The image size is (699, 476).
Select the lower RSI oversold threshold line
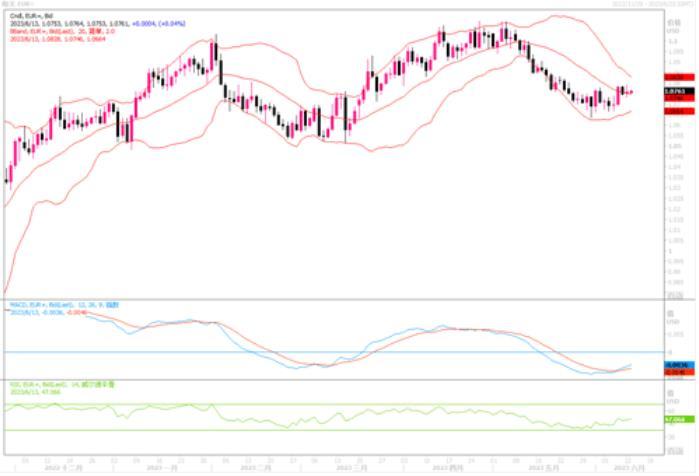click(x=300, y=431)
